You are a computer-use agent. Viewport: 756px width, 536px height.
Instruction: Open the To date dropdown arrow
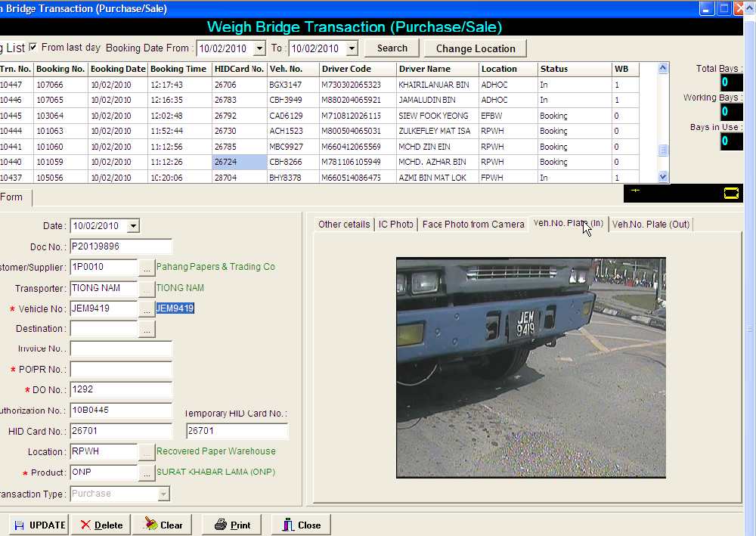tap(352, 48)
